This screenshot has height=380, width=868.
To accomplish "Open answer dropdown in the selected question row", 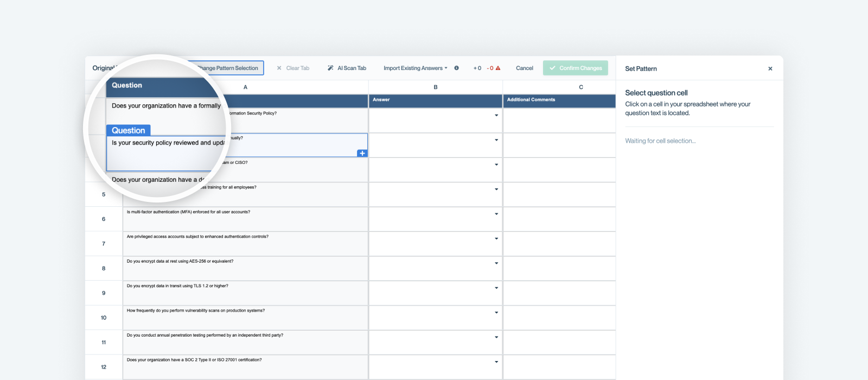I will tap(496, 140).
